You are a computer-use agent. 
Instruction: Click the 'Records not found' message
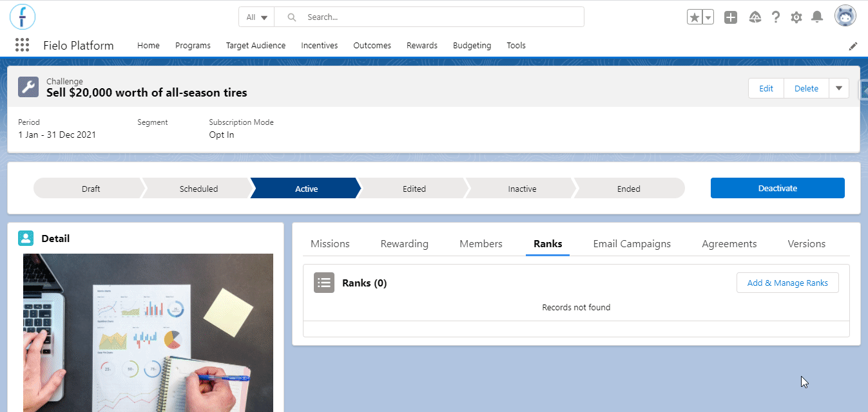576,307
